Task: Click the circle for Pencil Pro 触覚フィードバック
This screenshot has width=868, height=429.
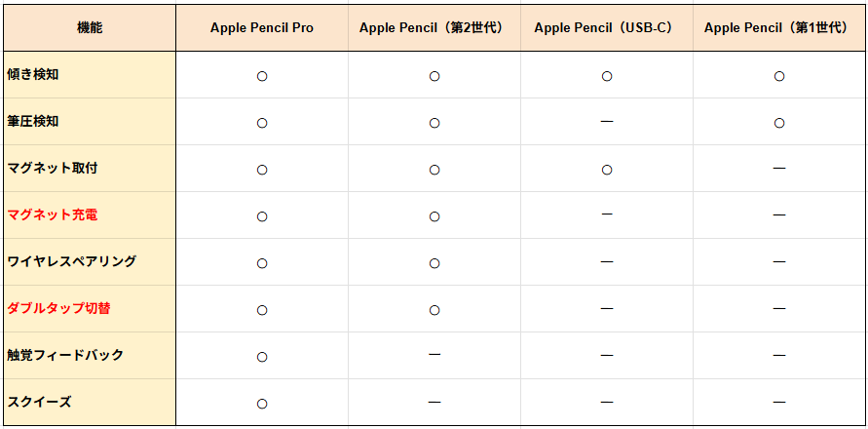Action: (x=262, y=357)
